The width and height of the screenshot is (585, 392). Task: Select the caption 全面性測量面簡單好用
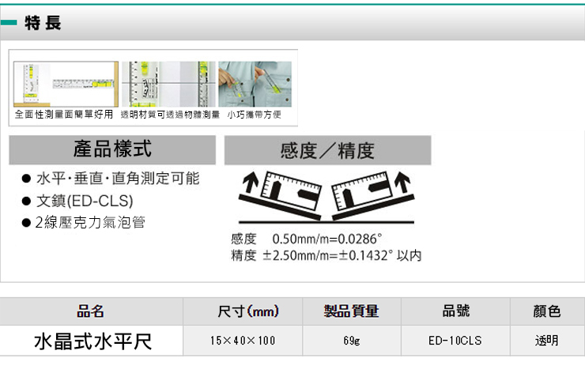pos(65,115)
